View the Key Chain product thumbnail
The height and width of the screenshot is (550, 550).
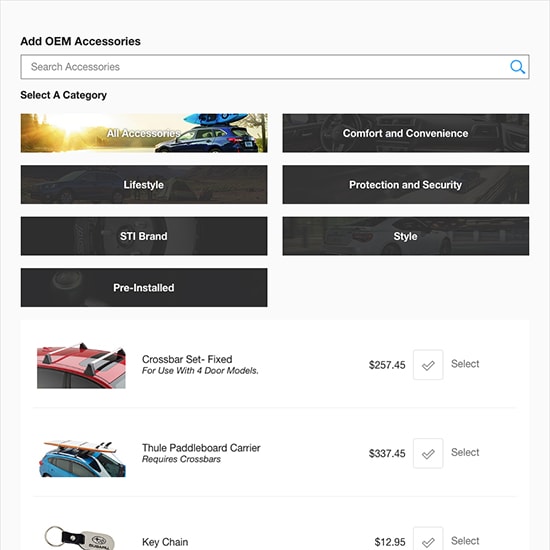80,537
